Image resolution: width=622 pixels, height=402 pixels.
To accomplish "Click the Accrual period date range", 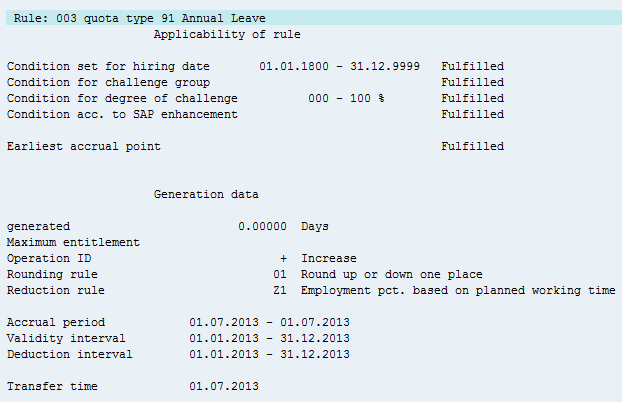I will tap(269, 322).
